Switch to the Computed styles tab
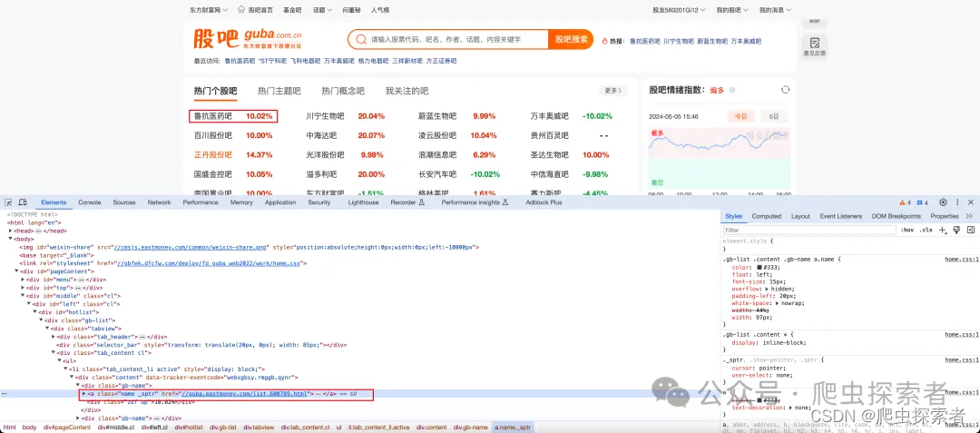 [766, 216]
